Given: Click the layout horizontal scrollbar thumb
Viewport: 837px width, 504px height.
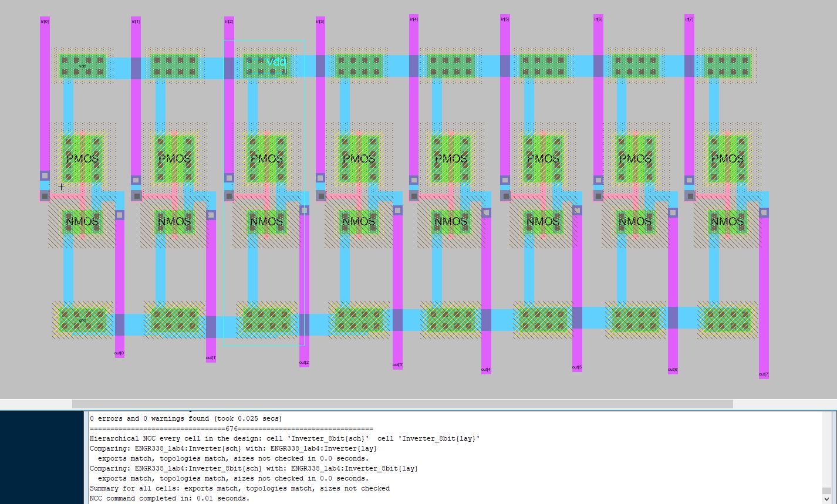Looking at the screenshot, I should point(402,404).
